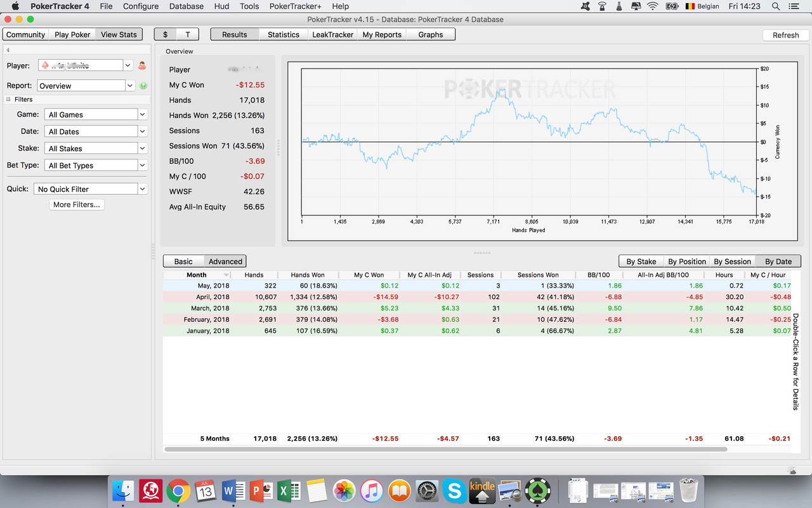Click the View Stats button
The width and height of the screenshot is (812, 508).
click(119, 34)
